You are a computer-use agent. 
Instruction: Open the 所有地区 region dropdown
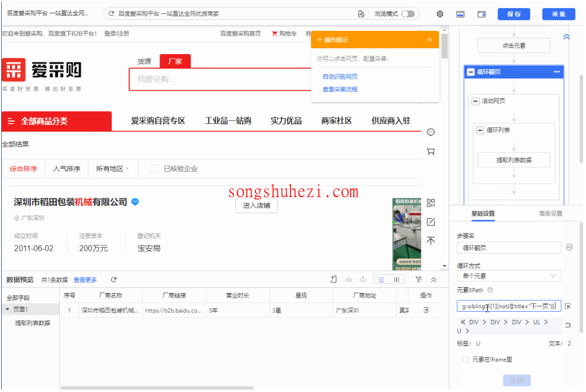coord(112,169)
